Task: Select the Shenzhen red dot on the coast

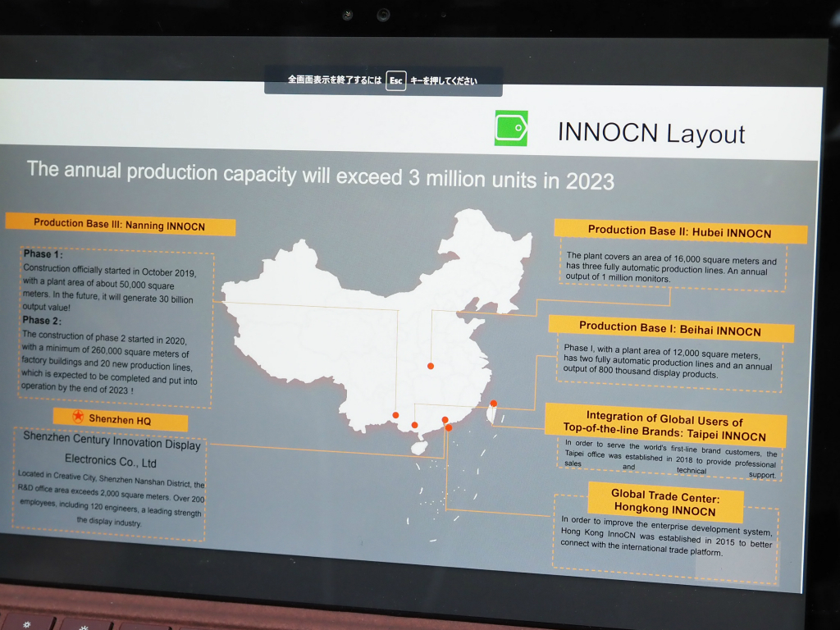Action: [445, 420]
